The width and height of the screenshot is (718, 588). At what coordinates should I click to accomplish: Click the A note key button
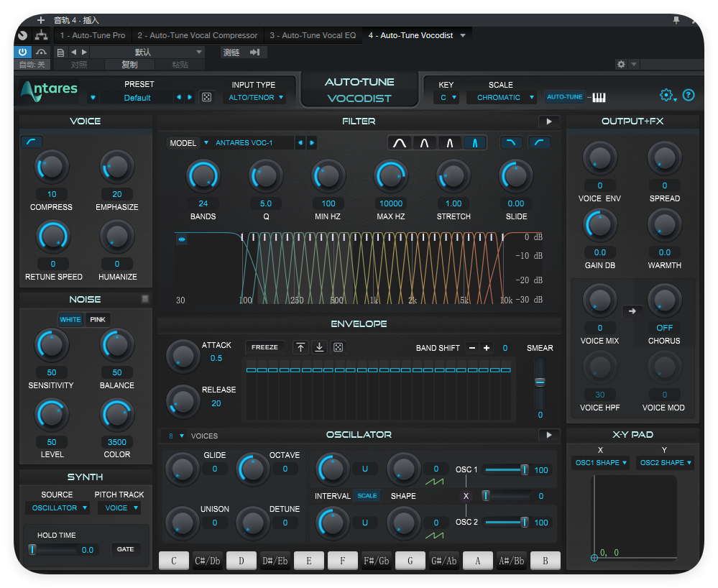click(x=478, y=561)
